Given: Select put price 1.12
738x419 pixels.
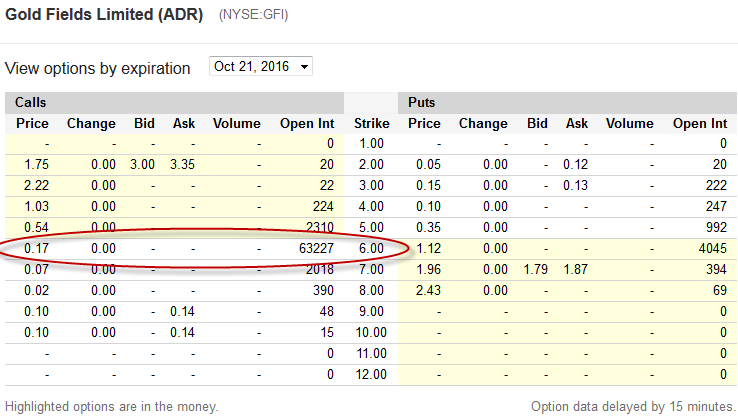Looking at the screenshot, I should coord(428,248).
